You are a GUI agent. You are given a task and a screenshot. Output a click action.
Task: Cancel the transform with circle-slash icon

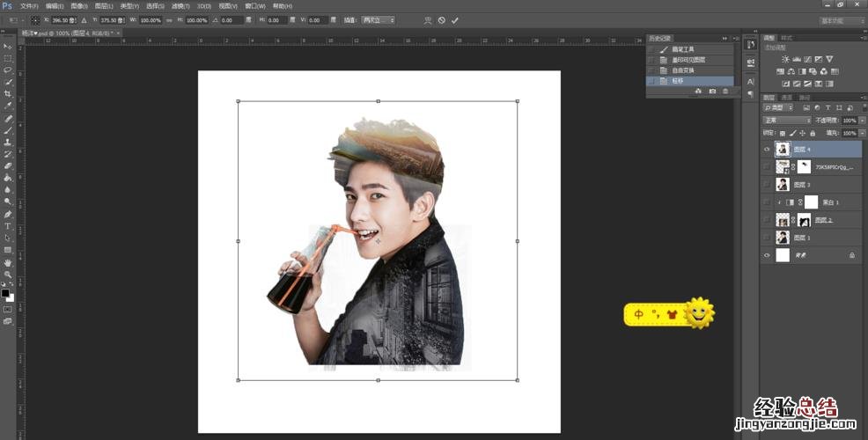point(441,19)
